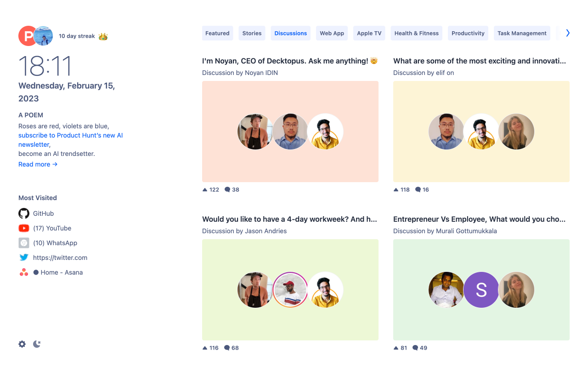
Task: Open the Noyan Decktopus AMA discussion title
Action: coord(290,61)
